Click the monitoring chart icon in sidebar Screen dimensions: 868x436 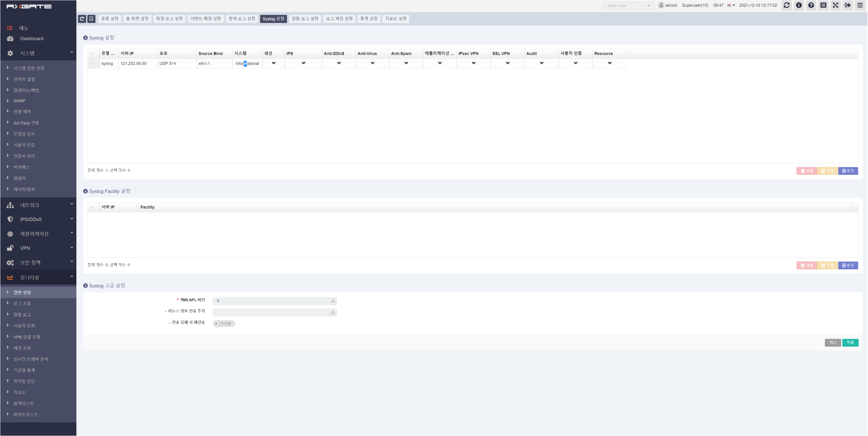point(10,277)
